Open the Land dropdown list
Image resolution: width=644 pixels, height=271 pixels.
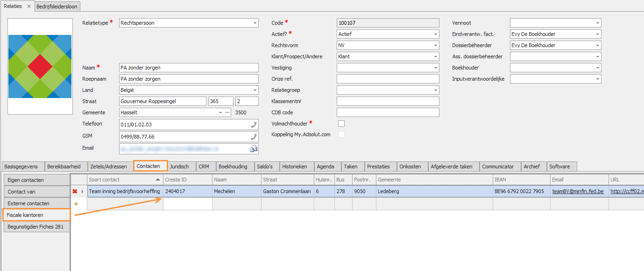[255, 90]
